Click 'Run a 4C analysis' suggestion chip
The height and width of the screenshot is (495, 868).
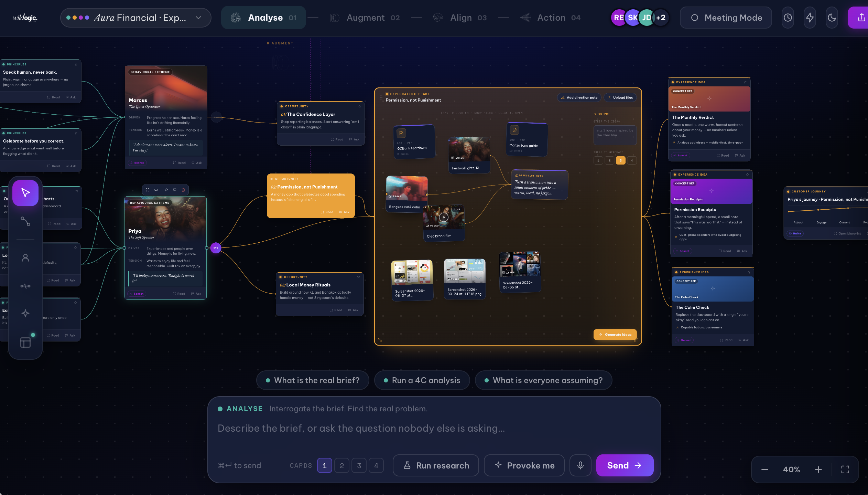pos(422,380)
